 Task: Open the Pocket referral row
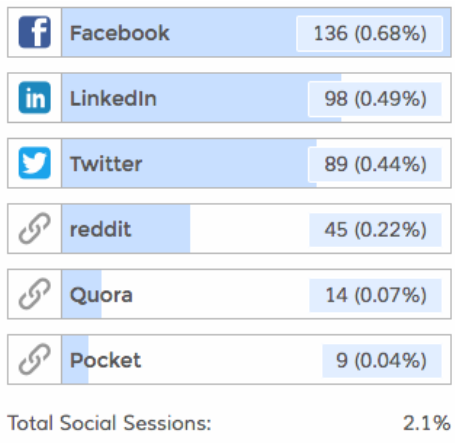click(x=229, y=359)
